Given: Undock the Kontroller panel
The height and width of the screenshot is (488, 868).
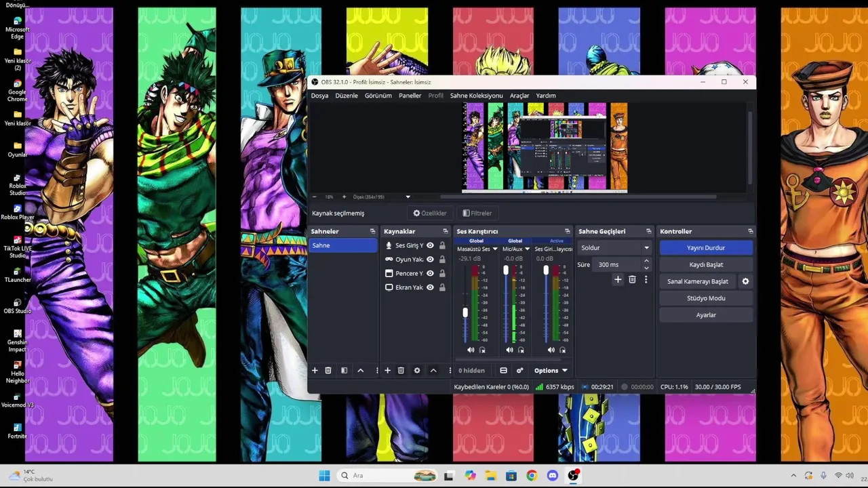Looking at the screenshot, I should [751, 231].
